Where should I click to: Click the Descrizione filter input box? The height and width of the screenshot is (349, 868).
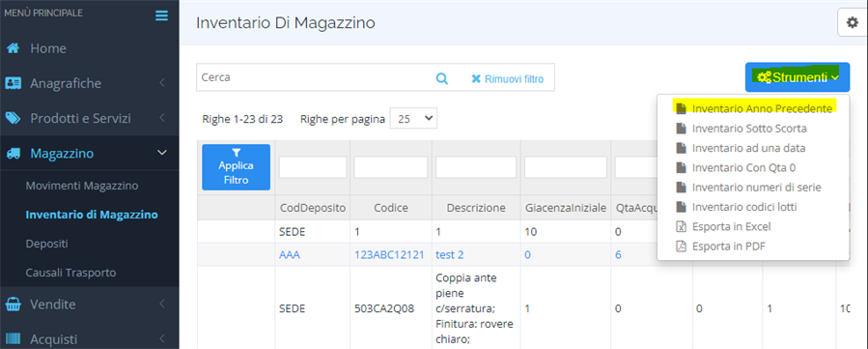[x=476, y=166]
